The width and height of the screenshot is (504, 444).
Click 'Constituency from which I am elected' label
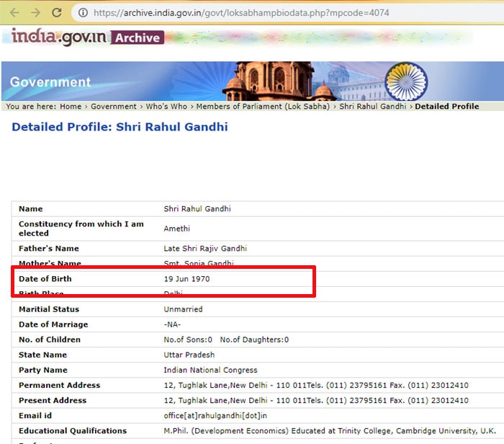tap(81, 228)
